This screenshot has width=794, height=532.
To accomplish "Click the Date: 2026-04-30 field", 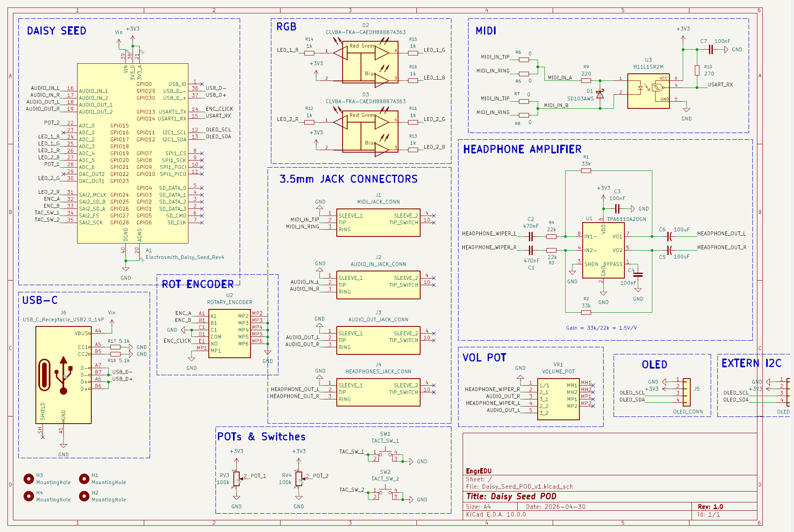I will pyautogui.click(x=556, y=507).
